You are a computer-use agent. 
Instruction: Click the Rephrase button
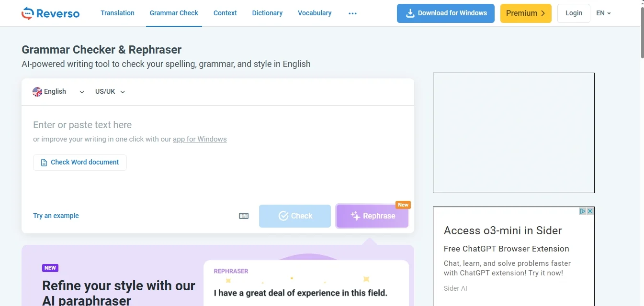click(x=373, y=216)
